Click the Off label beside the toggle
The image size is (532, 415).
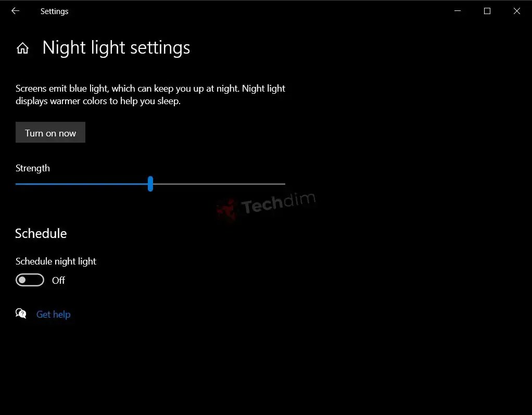[x=58, y=280]
